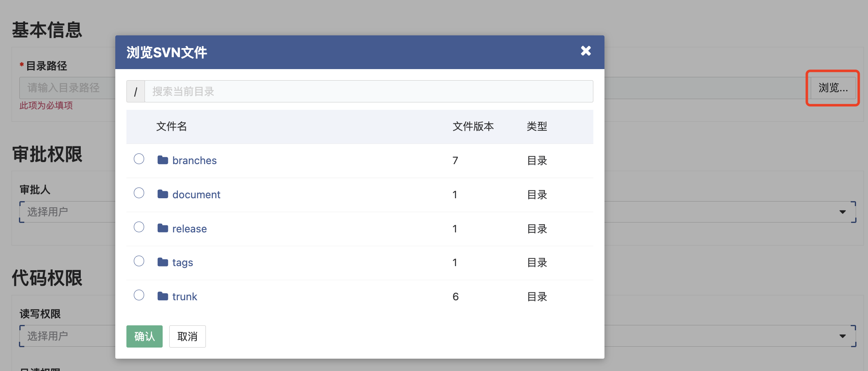Click the release folder icon
Viewport: 868px width, 371px height.
point(163,228)
